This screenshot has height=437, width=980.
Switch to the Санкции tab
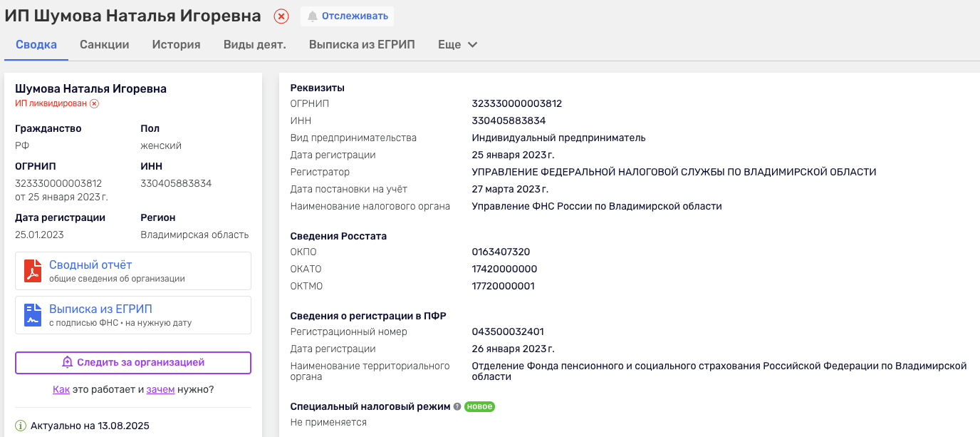point(105,45)
